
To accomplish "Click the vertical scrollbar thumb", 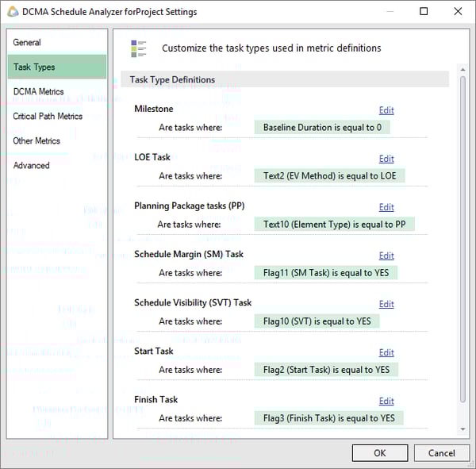I will 463,239.
